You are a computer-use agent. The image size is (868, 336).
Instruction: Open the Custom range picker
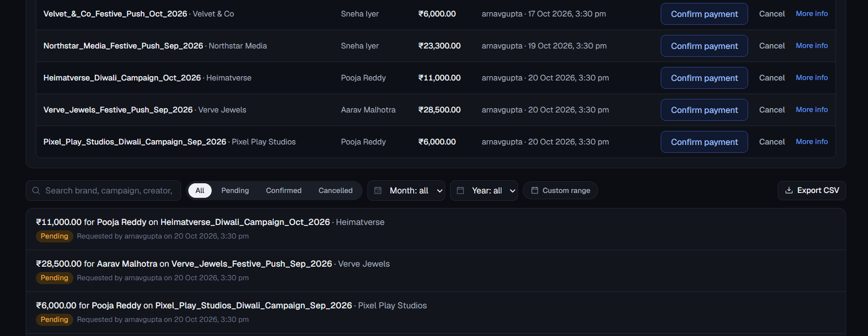(560, 191)
